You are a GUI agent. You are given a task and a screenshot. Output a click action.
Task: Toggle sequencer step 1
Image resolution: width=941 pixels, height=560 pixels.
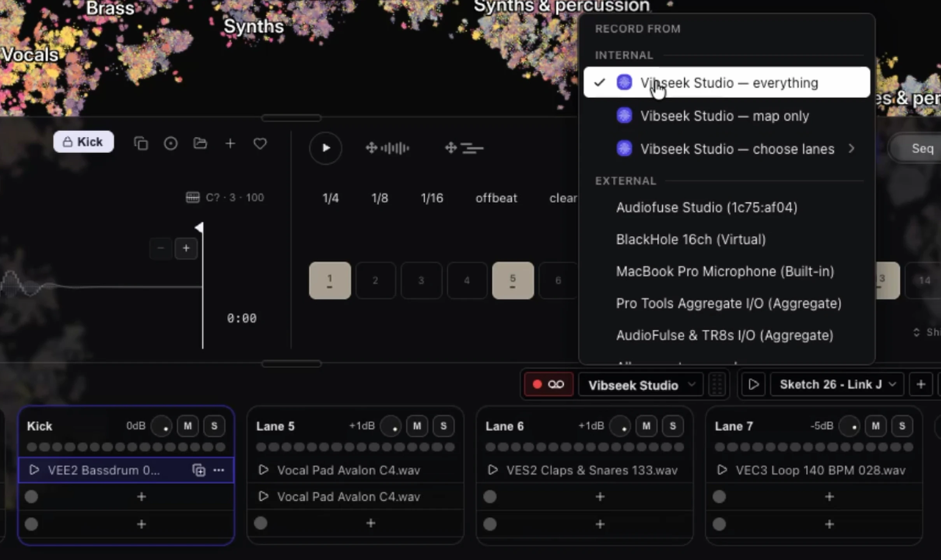[330, 280]
